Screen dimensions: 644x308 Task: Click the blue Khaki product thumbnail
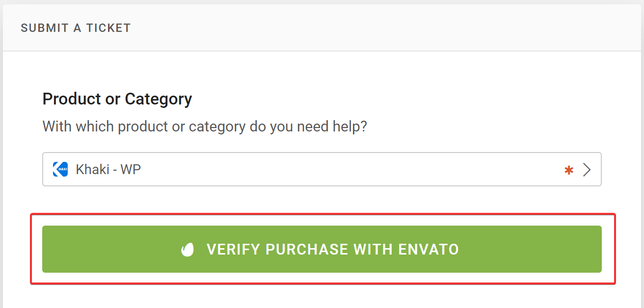tap(60, 170)
